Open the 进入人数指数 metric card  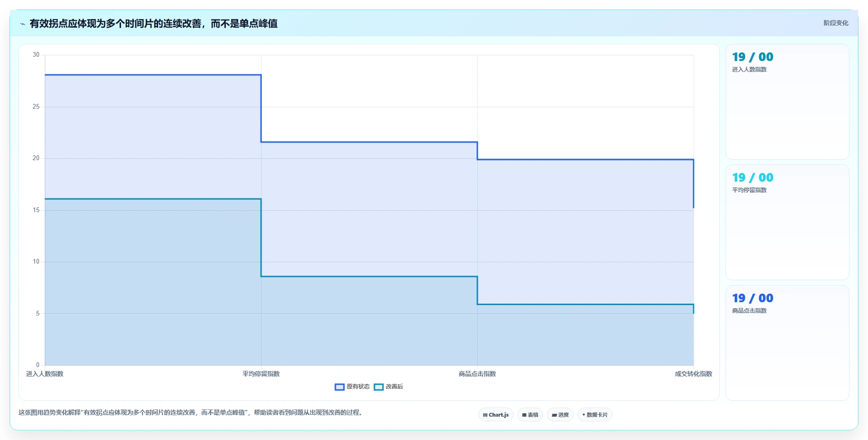point(787,102)
